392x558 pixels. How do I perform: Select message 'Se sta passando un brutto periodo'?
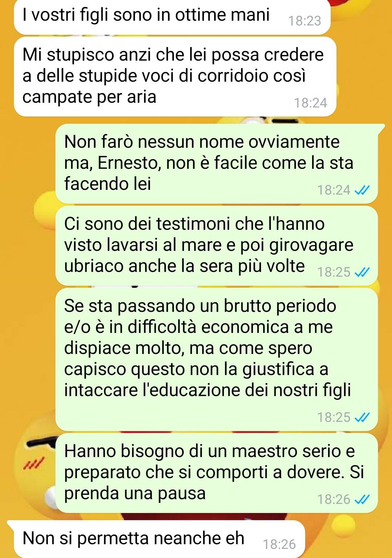(216, 359)
